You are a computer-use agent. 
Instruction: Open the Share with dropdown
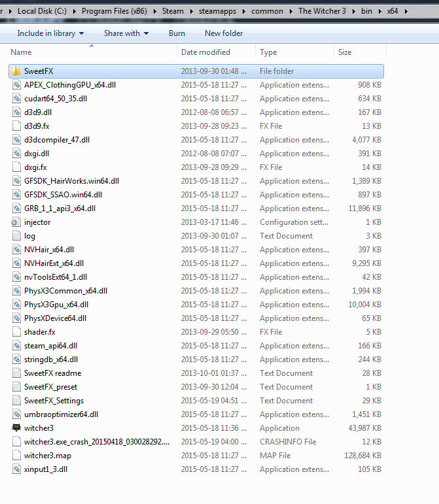point(126,33)
